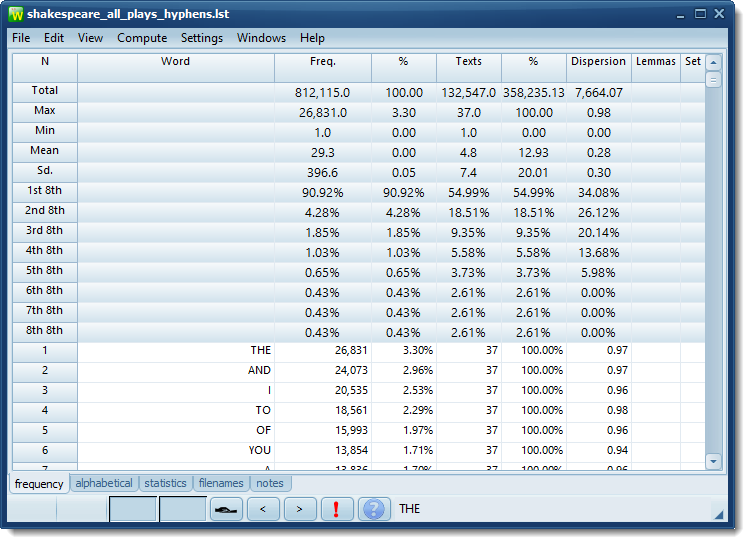750x544 pixels.
Task: Open the View menu
Action: pos(90,38)
